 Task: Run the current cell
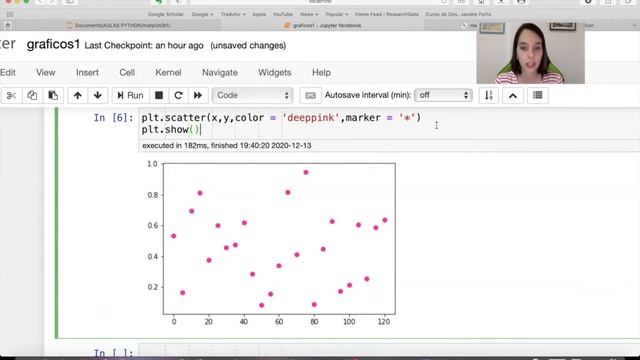point(130,96)
